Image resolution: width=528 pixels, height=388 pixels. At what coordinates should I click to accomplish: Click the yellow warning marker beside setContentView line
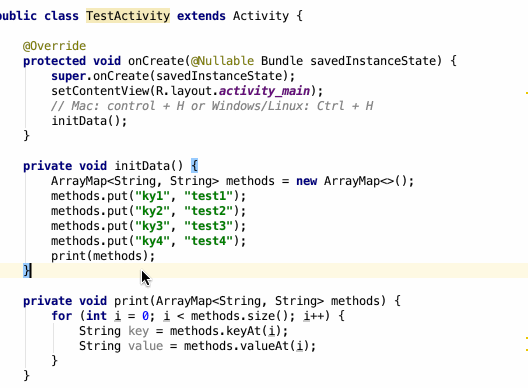pyautogui.click(x=526, y=92)
